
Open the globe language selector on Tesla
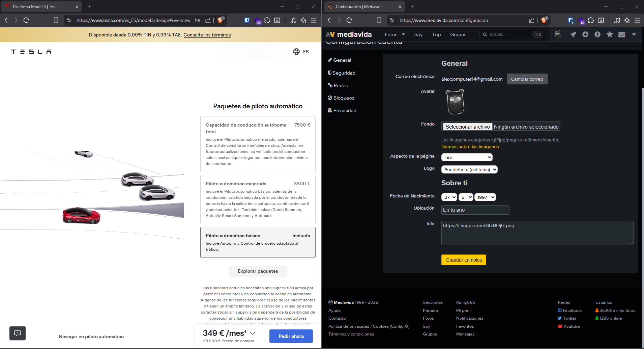click(296, 52)
